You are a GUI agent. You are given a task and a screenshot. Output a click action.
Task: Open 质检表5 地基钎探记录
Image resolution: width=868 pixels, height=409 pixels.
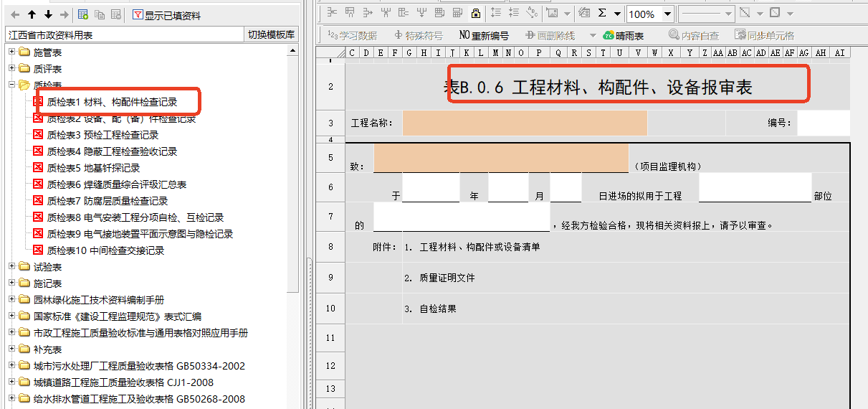[x=93, y=168]
